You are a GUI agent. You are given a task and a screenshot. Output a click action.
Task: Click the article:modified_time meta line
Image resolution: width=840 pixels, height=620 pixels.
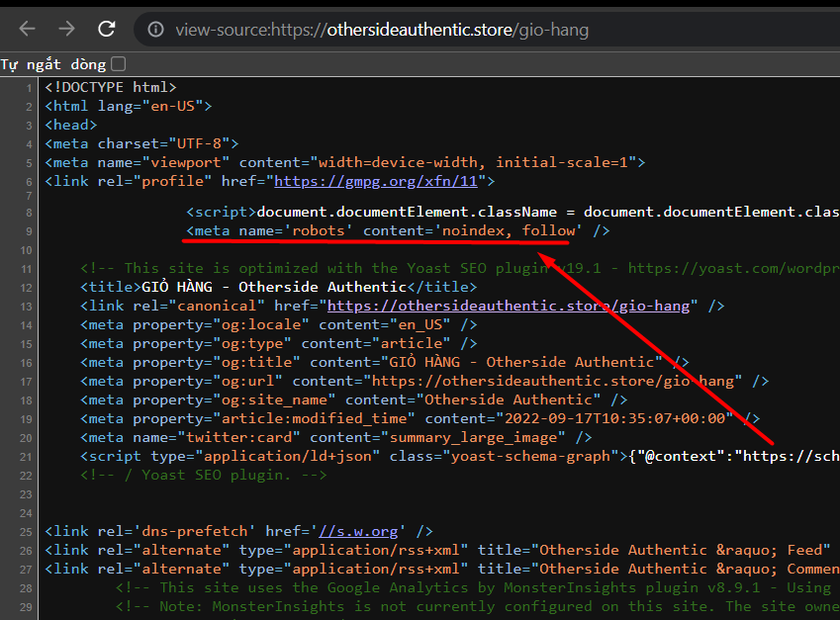pyautogui.click(x=420, y=418)
